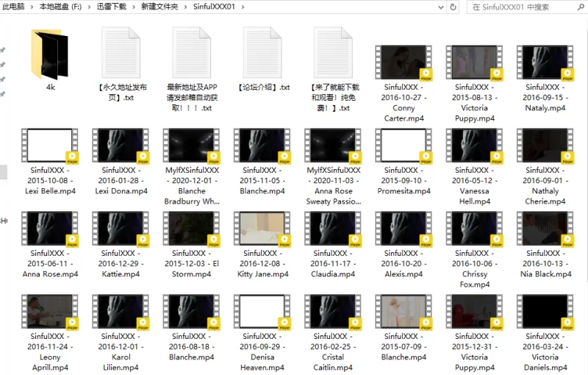Click the refresh button in address bar
The image size is (588, 375).
click(x=453, y=7)
